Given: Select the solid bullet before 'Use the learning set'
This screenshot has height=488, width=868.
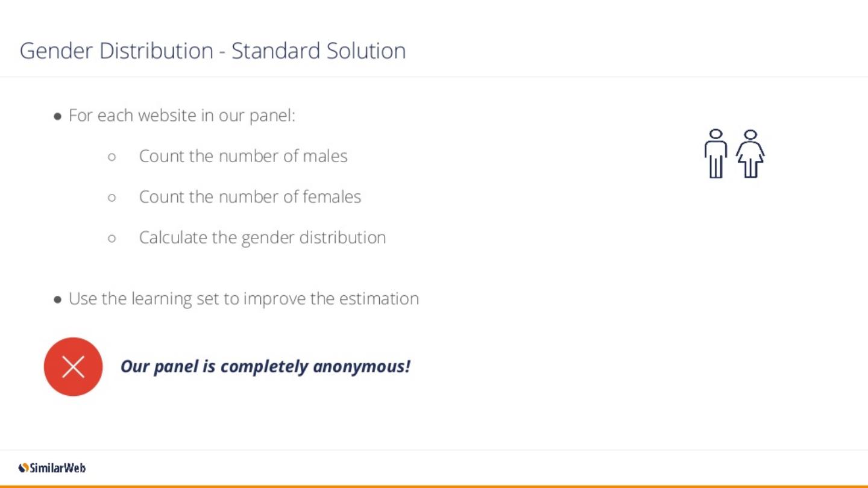Looking at the screenshot, I should [x=58, y=299].
